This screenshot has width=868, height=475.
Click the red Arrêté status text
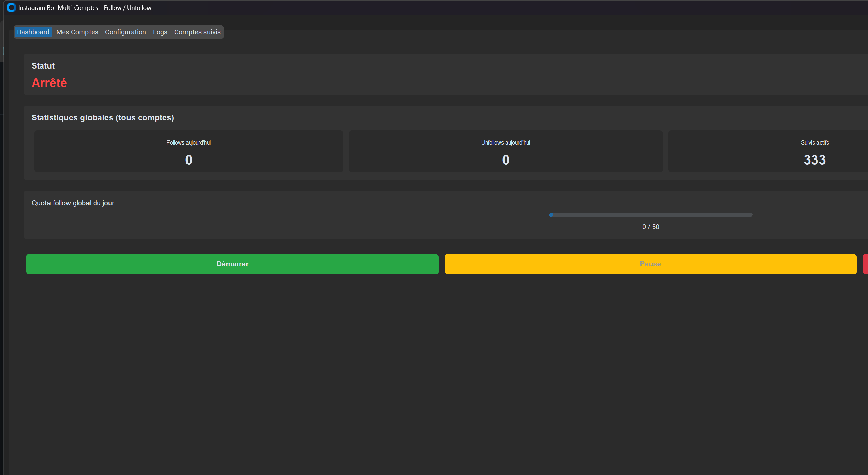49,83
